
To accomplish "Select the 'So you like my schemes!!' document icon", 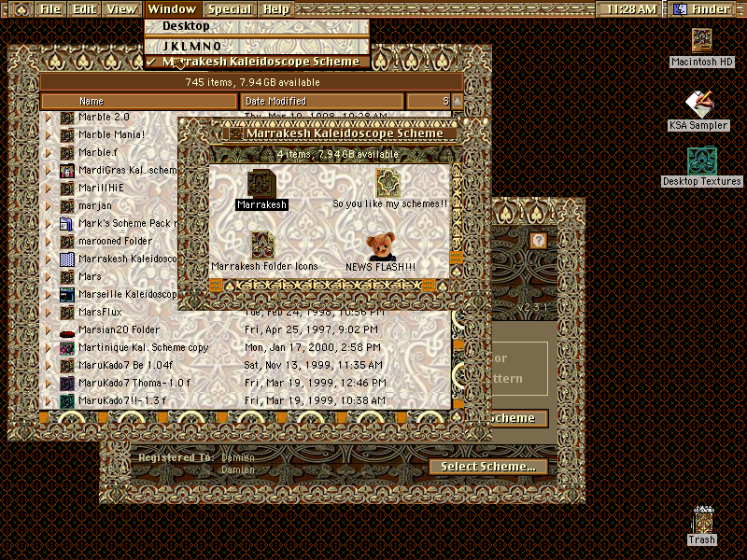I will coord(388,183).
